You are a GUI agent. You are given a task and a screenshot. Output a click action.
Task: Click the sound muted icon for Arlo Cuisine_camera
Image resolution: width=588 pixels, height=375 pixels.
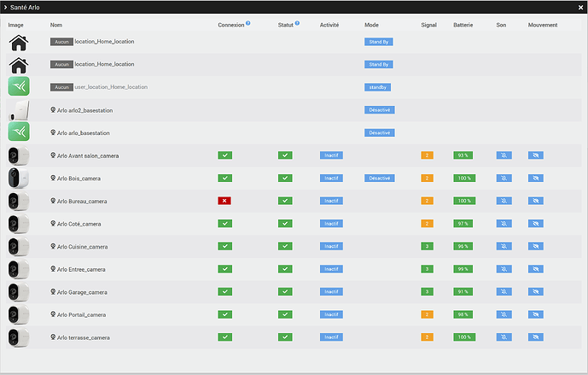[504, 246]
